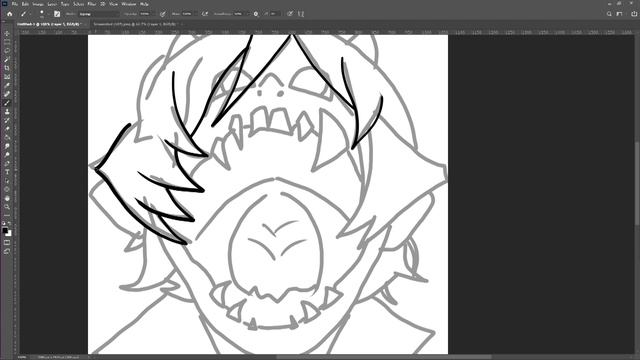Screen dimensions: 640x360
Task: Select the Gradient tool
Action: click(x=7, y=137)
